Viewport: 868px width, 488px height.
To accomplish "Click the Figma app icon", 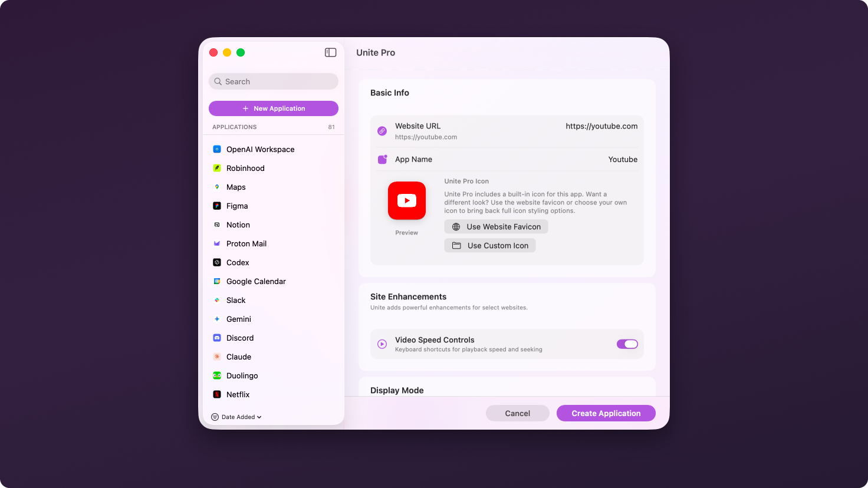I will pyautogui.click(x=217, y=206).
